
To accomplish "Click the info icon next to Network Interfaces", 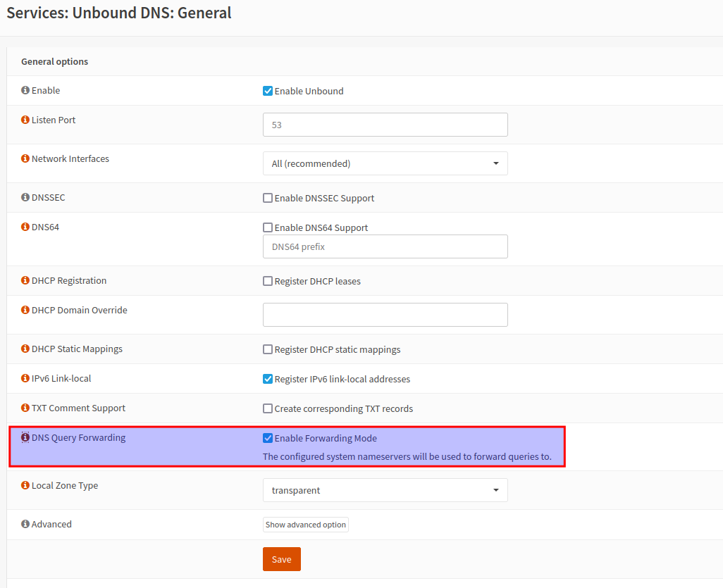I will tap(25, 159).
